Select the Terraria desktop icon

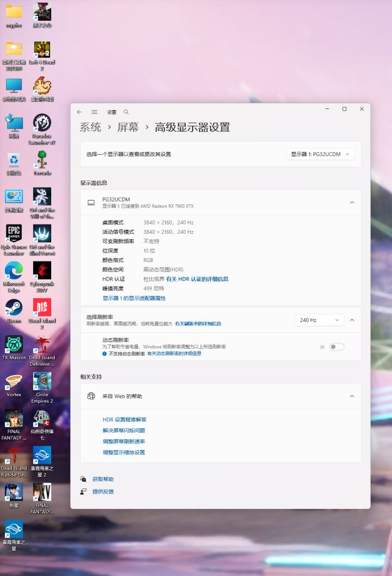coord(42,163)
